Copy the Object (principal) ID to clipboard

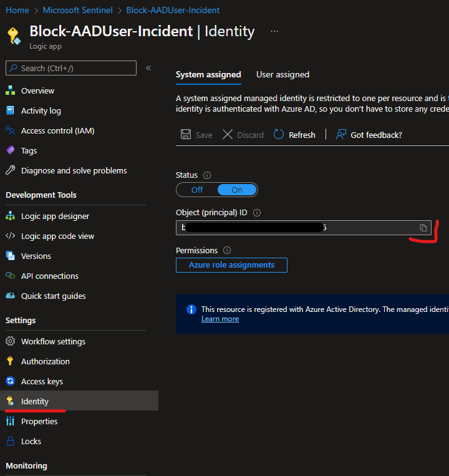[x=423, y=228]
